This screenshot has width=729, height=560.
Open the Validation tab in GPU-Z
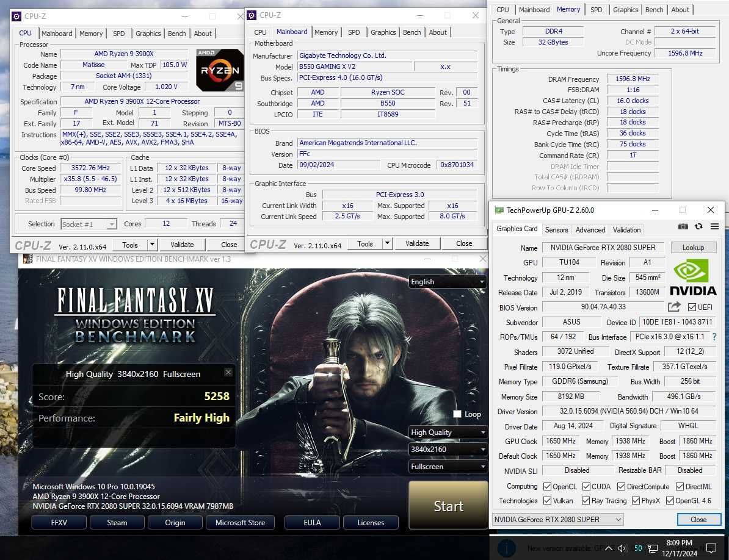pyautogui.click(x=626, y=229)
